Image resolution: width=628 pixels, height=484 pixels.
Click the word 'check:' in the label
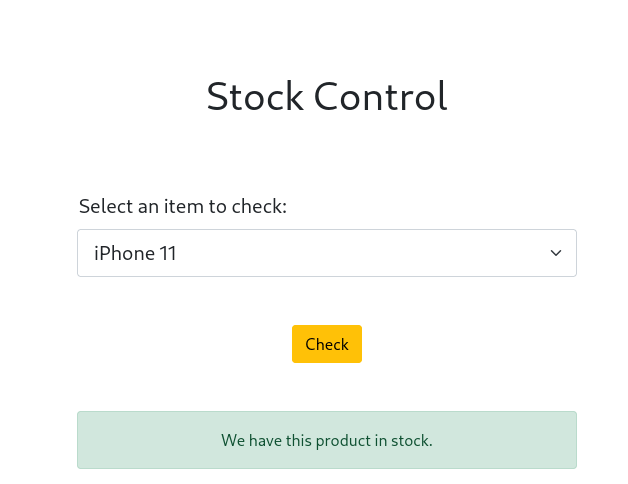(259, 206)
